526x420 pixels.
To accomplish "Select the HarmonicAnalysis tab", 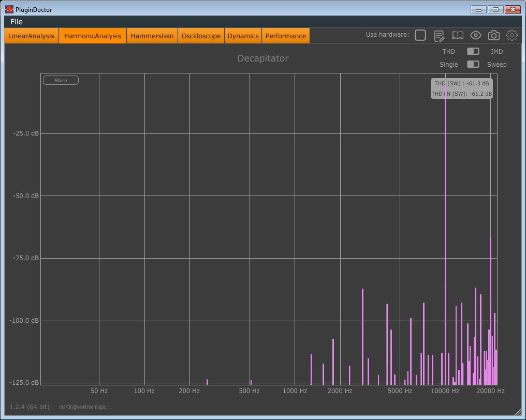I will pyautogui.click(x=93, y=36).
